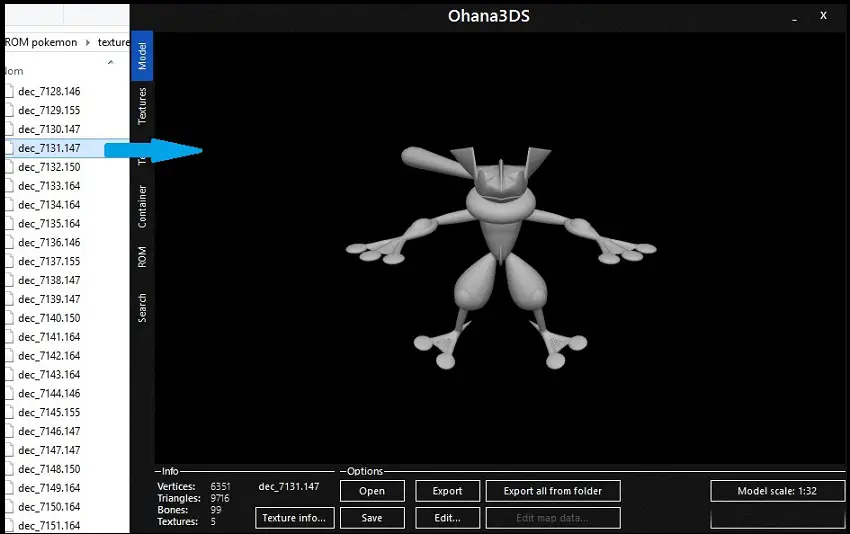The image size is (850, 534).
Task: Open the Edit... options
Action: click(x=447, y=518)
